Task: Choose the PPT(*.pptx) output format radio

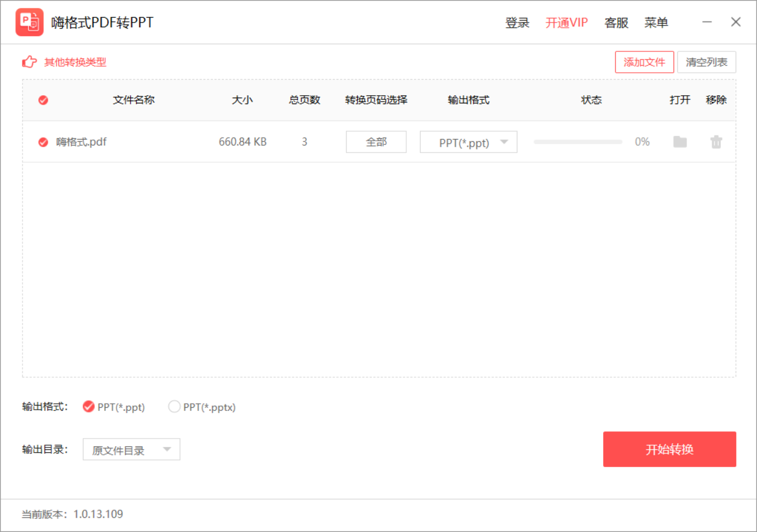Action: (x=174, y=407)
